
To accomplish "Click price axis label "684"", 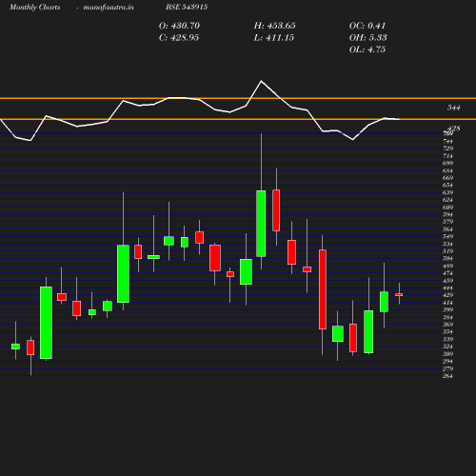I will point(447,170).
